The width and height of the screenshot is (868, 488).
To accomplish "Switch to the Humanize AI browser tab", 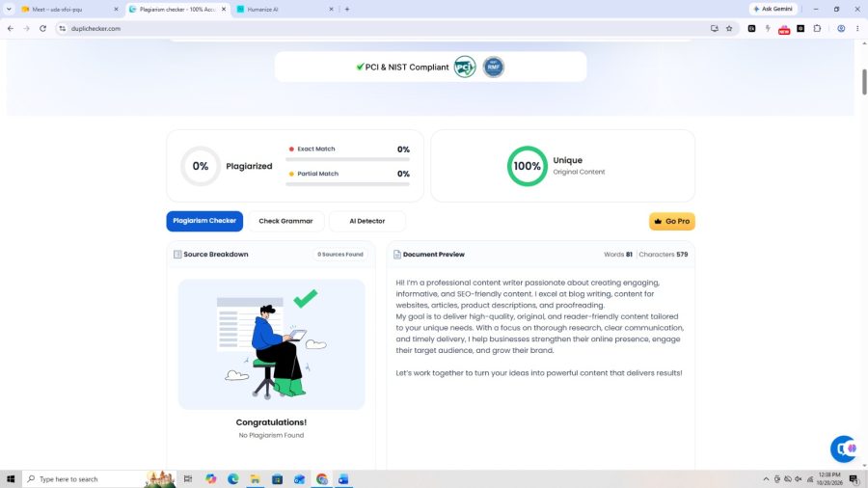I will pyautogui.click(x=285, y=9).
